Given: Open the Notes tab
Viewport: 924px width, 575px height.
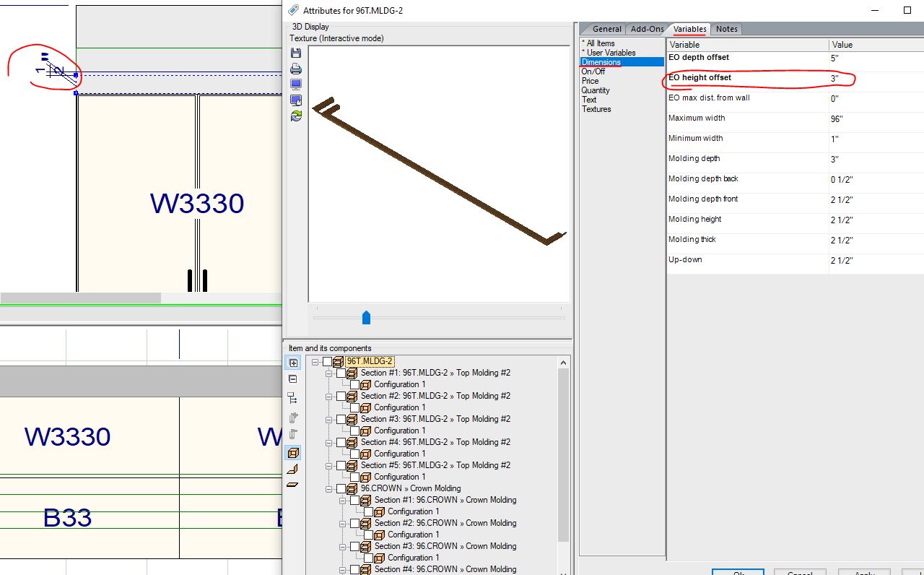Looking at the screenshot, I should point(726,29).
